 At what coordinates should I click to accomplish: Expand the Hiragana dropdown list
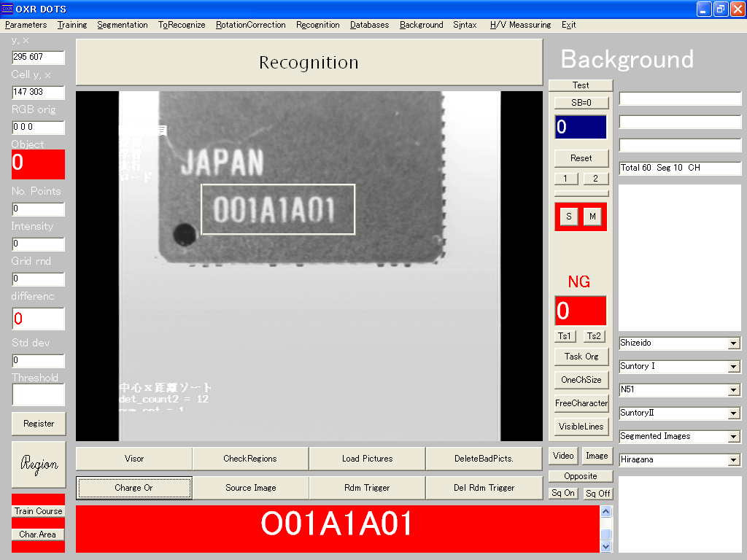tap(734, 460)
